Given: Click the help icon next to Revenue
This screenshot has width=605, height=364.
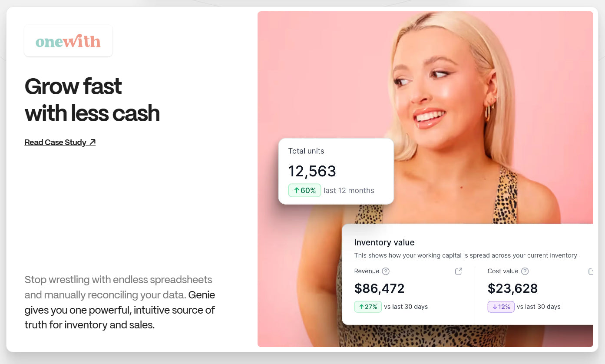Looking at the screenshot, I should point(386,271).
